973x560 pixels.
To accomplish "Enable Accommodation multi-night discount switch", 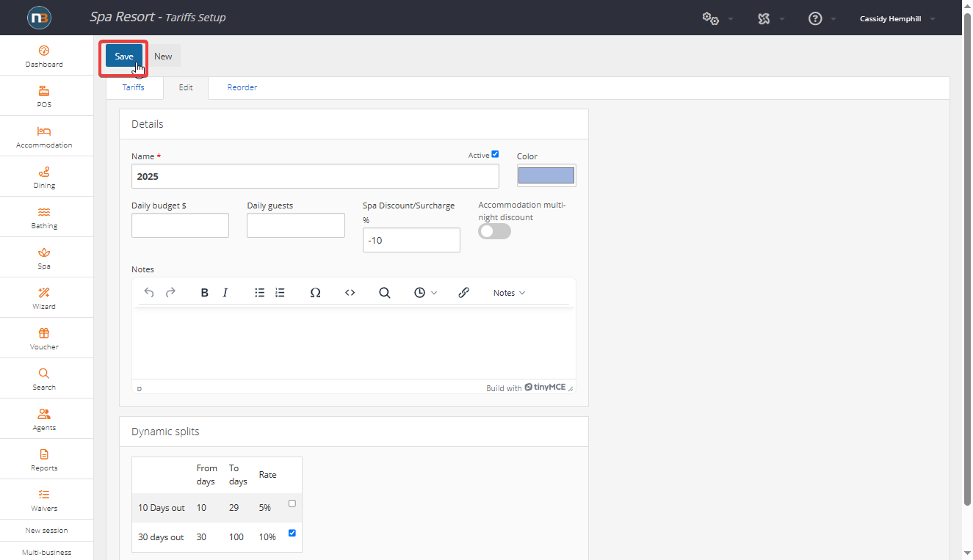I will [494, 231].
